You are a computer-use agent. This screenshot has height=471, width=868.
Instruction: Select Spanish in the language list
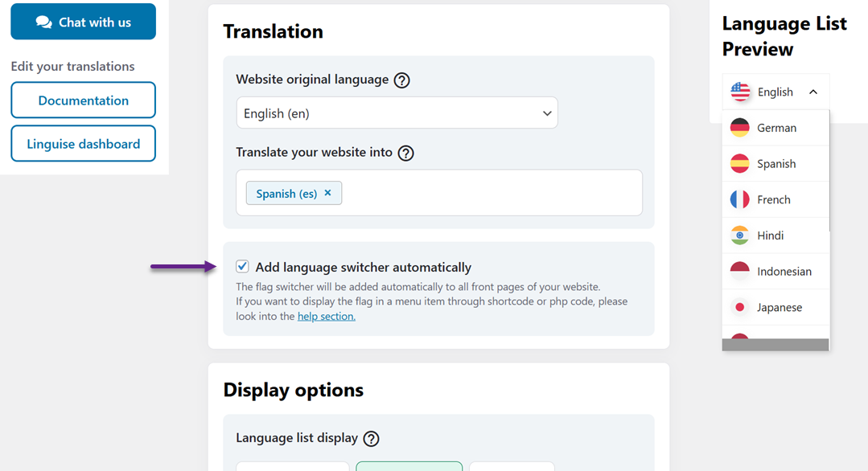(x=776, y=164)
